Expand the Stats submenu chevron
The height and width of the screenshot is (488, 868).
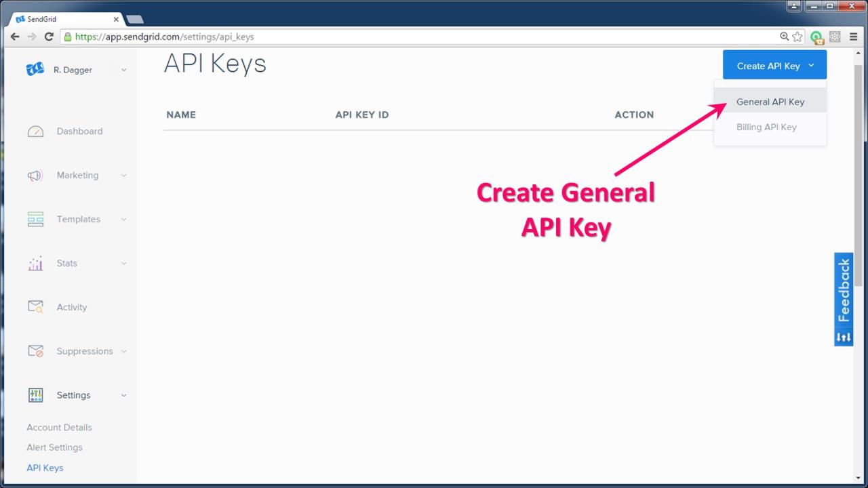click(x=123, y=264)
